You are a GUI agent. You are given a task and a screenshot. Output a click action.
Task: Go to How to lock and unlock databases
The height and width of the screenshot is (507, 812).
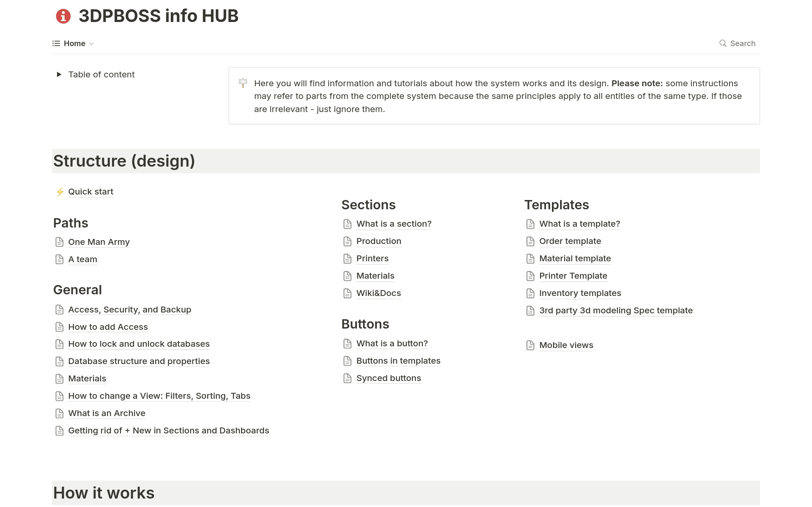pyautogui.click(x=139, y=344)
